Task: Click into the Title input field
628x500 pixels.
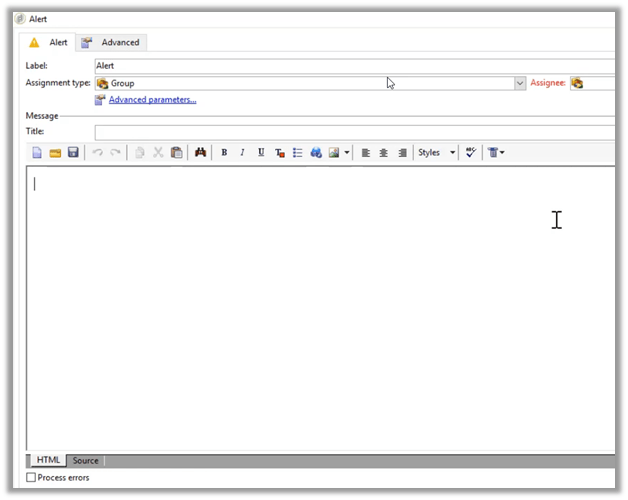Action: 354,133
